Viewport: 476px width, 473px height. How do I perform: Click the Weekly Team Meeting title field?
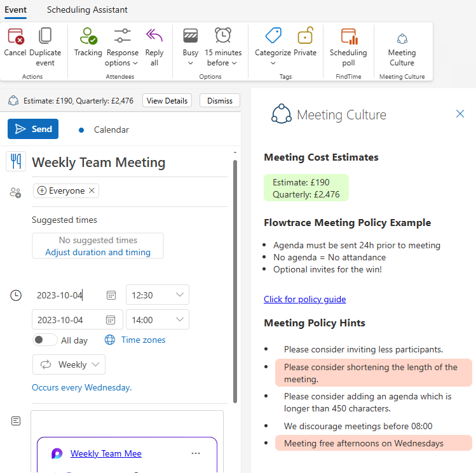click(127, 163)
